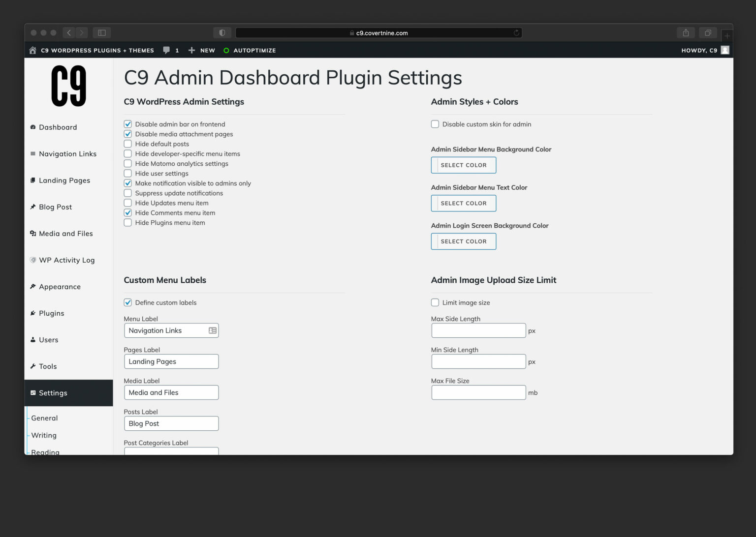
Task: Open the General settings page
Action: click(x=44, y=418)
